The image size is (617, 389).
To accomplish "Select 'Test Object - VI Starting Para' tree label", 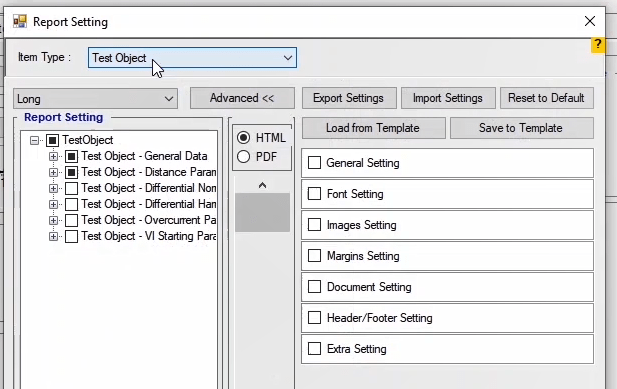I will point(149,236).
